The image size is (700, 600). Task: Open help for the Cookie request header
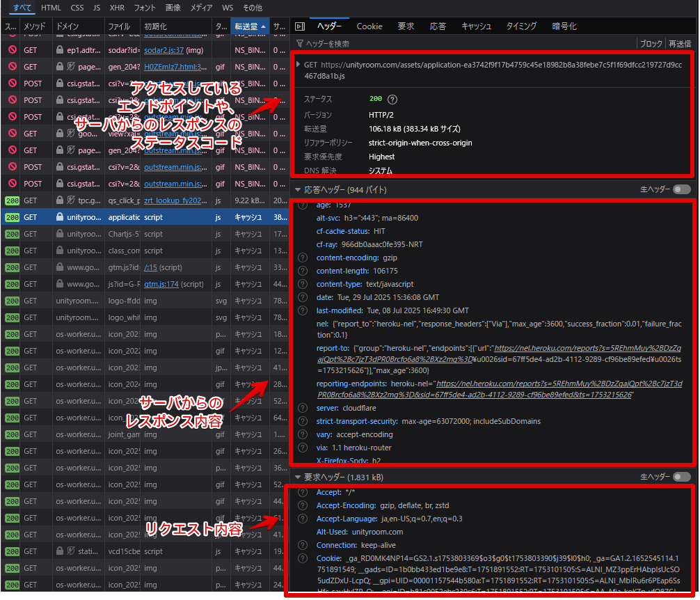click(x=303, y=558)
